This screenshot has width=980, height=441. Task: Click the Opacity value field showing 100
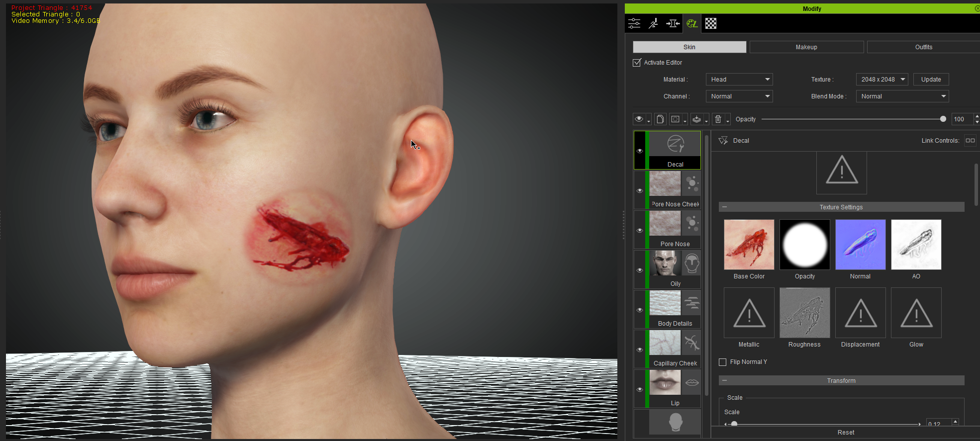pos(962,119)
